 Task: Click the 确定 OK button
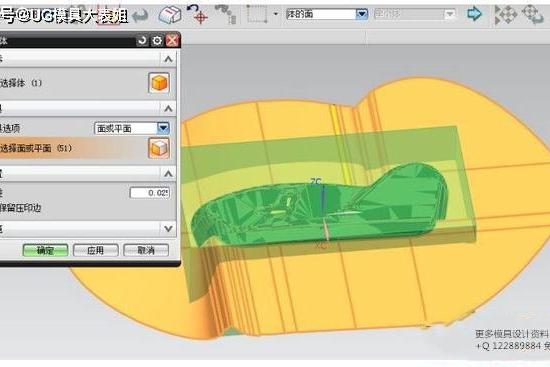(45, 250)
